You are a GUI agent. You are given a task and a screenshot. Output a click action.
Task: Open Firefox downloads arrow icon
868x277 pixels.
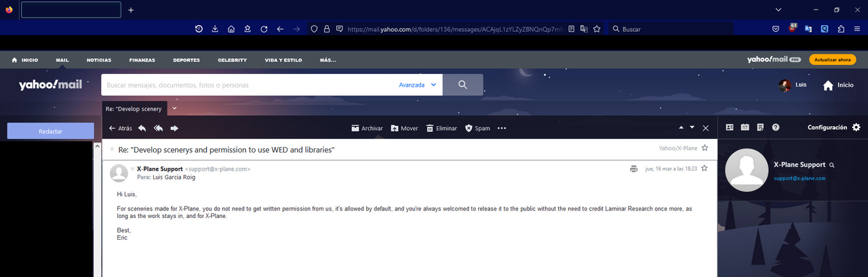[215, 29]
